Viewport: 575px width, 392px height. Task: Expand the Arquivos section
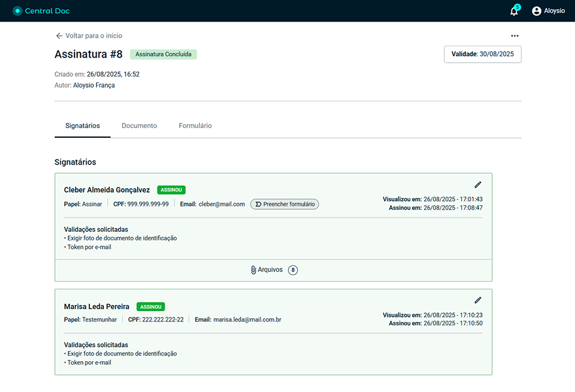[x=270, y=270]
